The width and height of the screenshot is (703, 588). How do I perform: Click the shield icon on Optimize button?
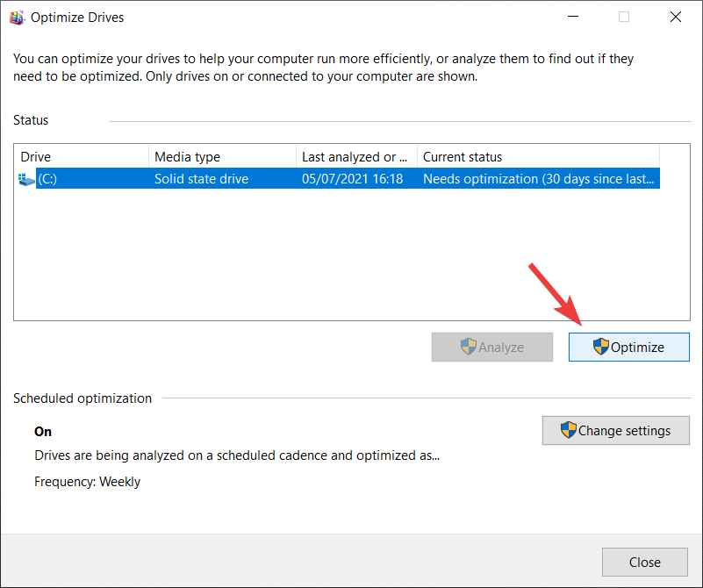click(x=601, y=347)
